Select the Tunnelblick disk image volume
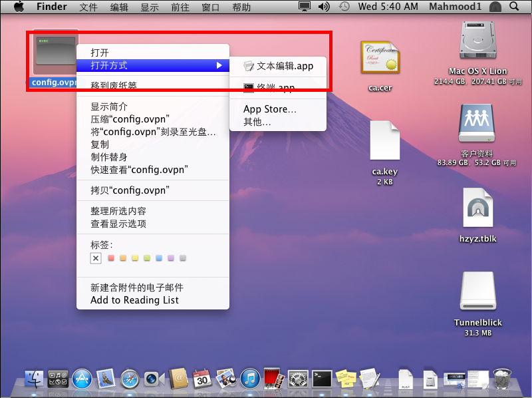The height and width of the screenshot is (398, 532). 478,291
